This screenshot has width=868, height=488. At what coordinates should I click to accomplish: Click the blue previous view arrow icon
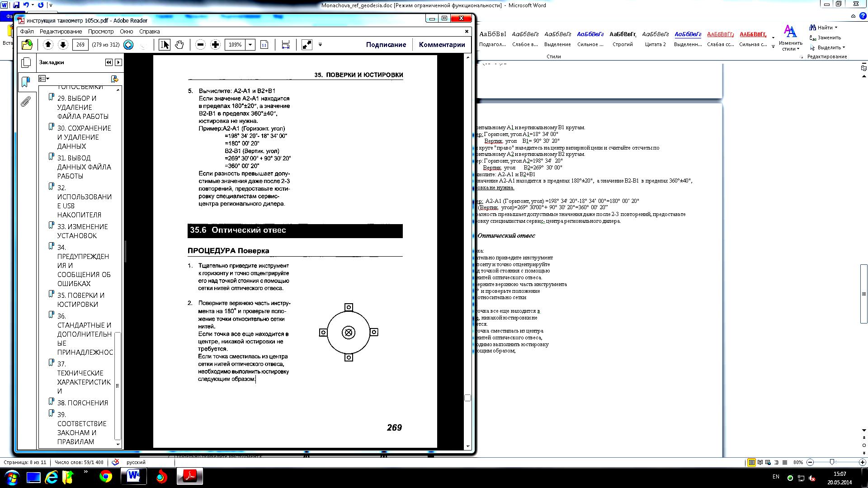(x=128, y=45)
